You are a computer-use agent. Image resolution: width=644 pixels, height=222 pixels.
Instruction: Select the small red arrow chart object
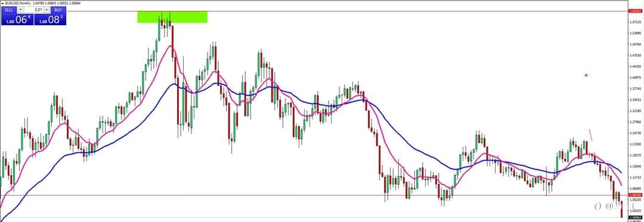(x=587, y=75)
